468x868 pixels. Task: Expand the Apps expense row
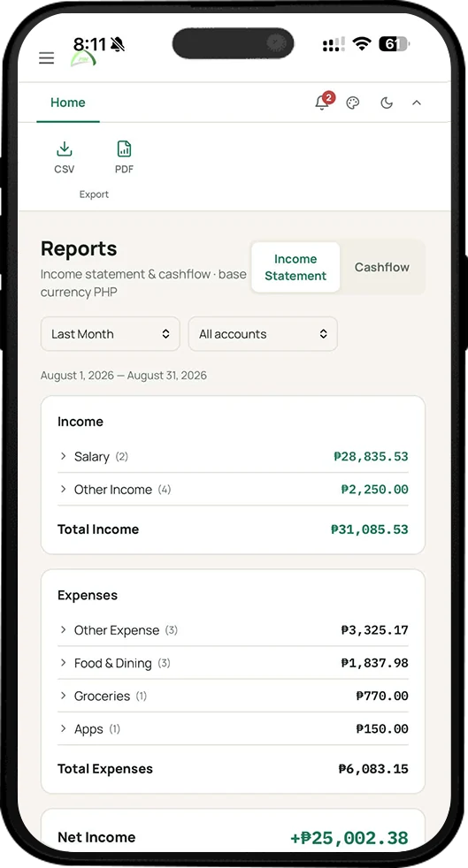click(x=233, y=729)
